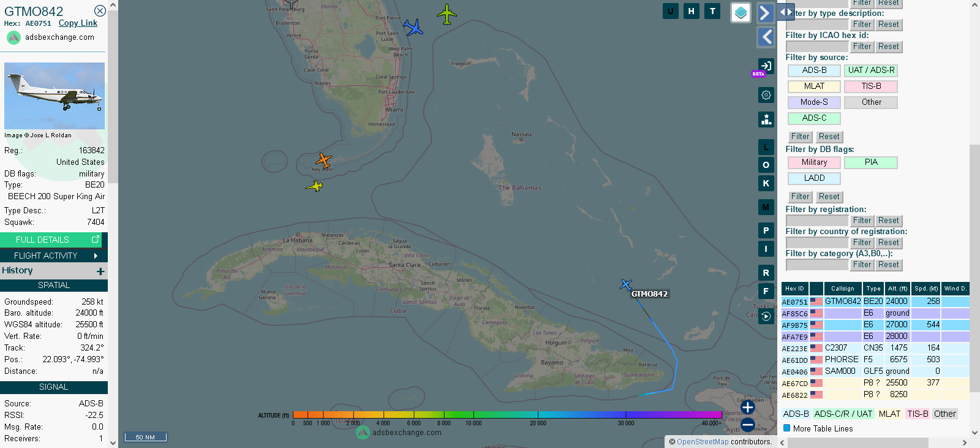Click the registration filter input field
This screenshot has width=980, height=448.
[817, 221]
